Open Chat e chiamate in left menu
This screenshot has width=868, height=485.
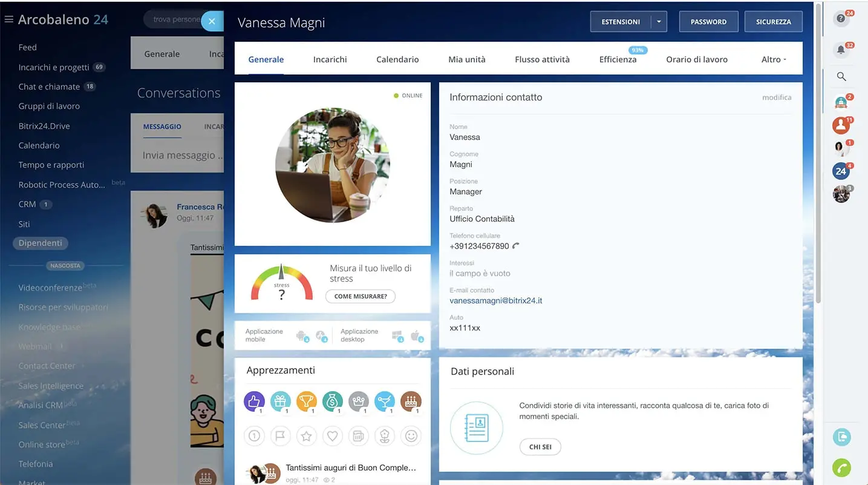pyautogui.click(x=49, y=87)
